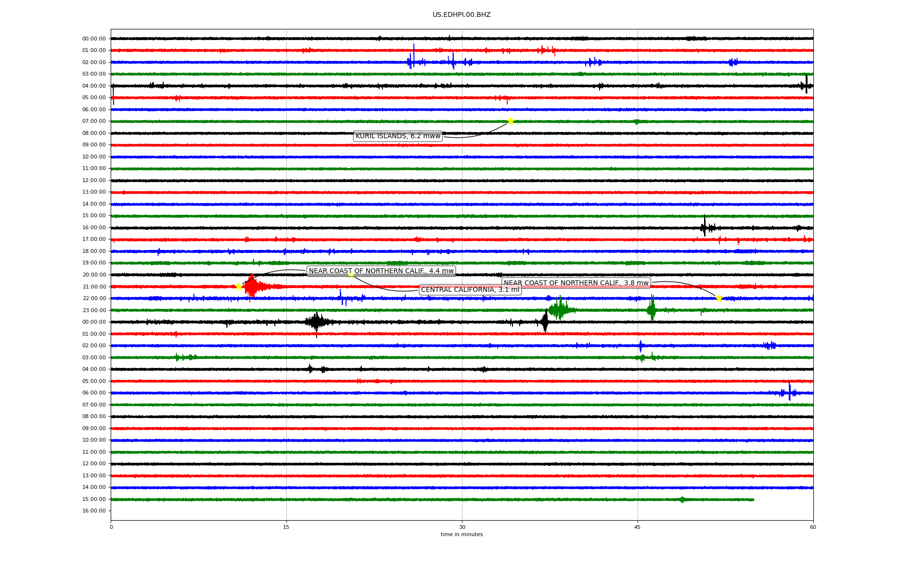
Task: Click the 30 tick label on the x-axis
Action: point(462,527)
